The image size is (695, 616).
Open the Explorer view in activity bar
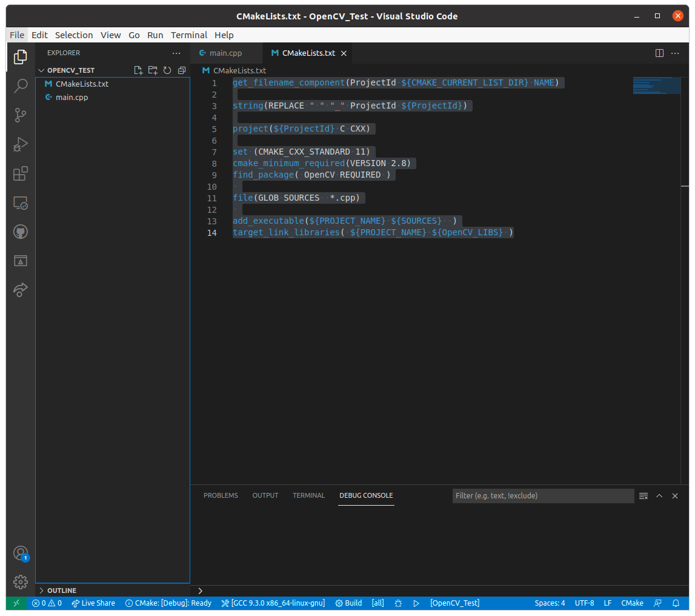click(x=21, y=57)
